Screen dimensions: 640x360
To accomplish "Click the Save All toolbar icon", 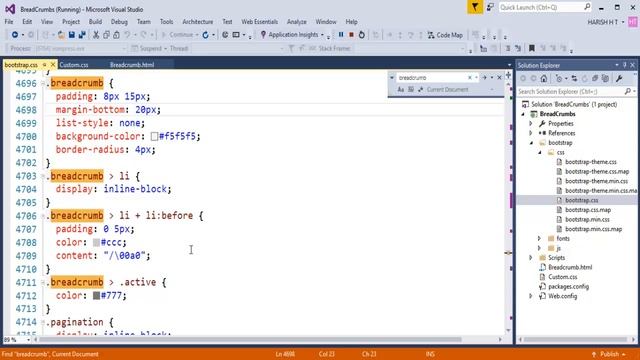I will point(82,35).
